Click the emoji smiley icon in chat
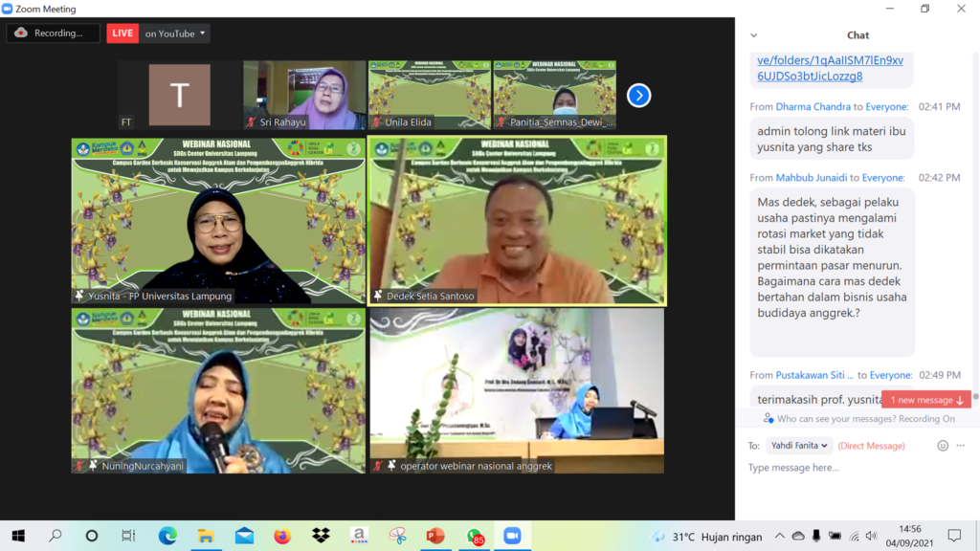Viewport: 980px width, 551px height. (x=943, y=446)
